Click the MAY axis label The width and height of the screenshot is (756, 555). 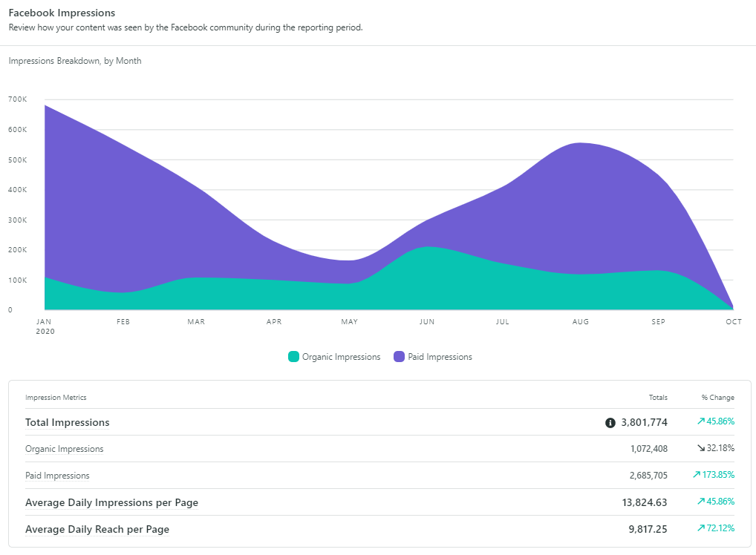[x=350, y=322]
